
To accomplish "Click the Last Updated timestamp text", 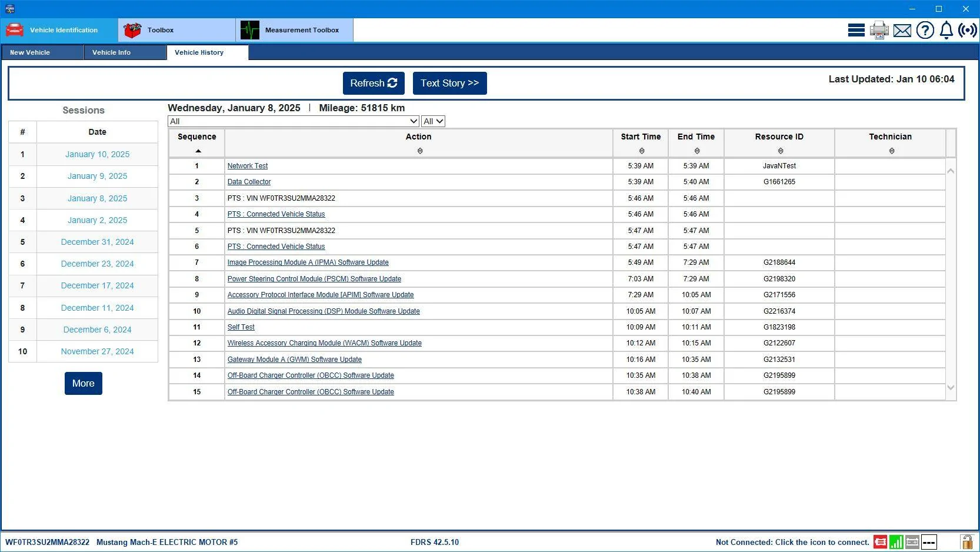I will click(892, 79).
